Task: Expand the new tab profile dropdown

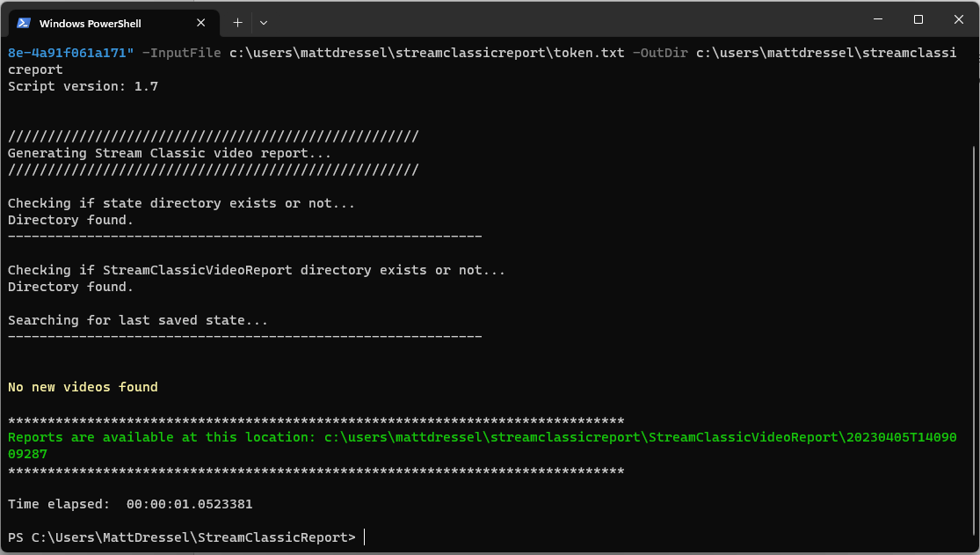Action: [x=264, y=23]
